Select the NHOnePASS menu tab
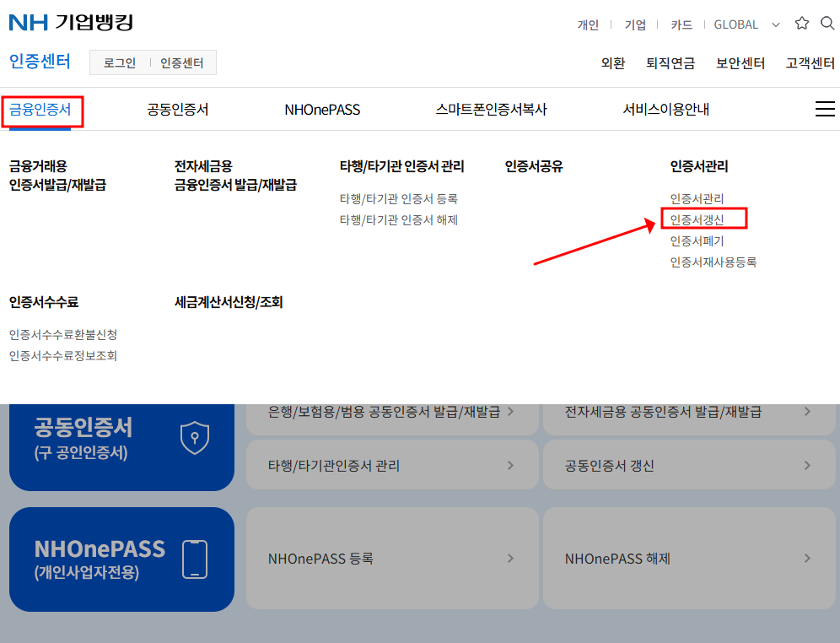The image size is (840, 643). 322,110
